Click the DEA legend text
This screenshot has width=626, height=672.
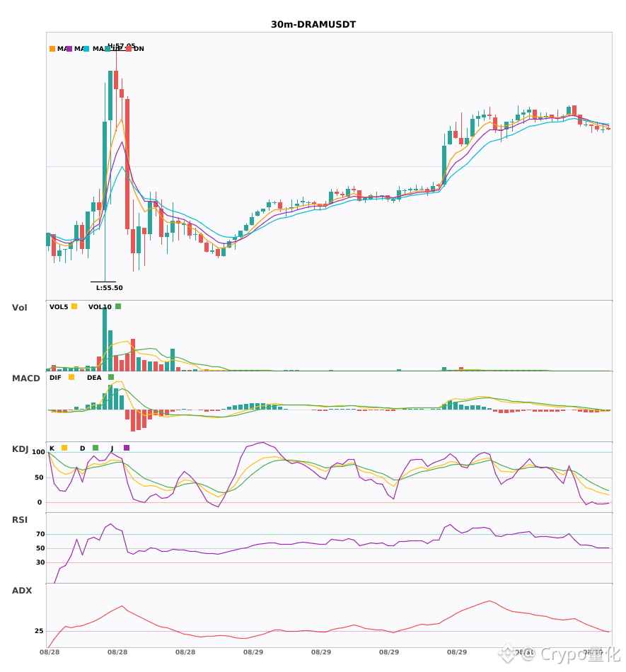[94, 378]
